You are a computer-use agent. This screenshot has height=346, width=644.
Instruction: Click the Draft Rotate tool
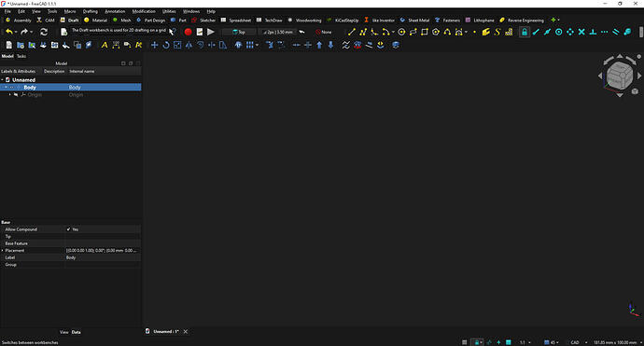166,45
